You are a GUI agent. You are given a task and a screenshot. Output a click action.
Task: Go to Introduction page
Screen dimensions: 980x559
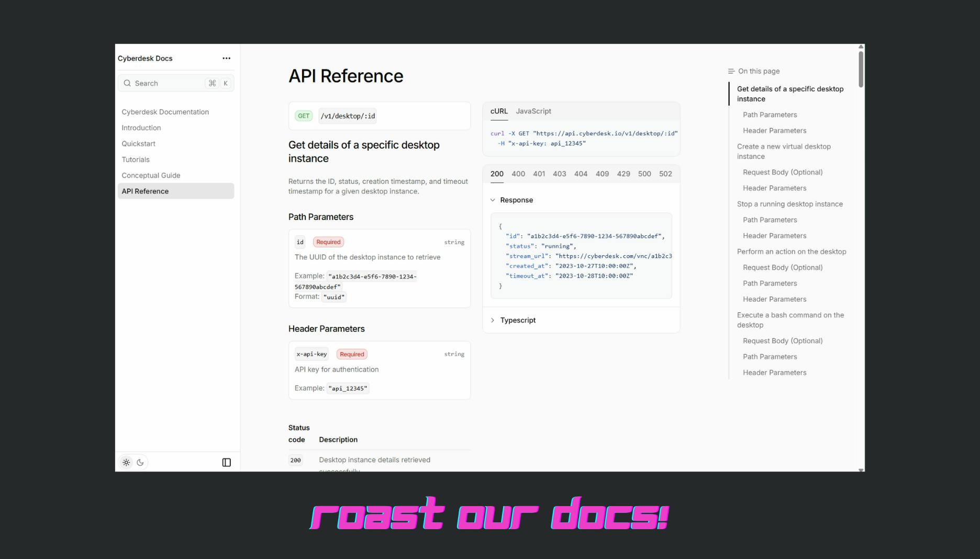pos(141,128)
